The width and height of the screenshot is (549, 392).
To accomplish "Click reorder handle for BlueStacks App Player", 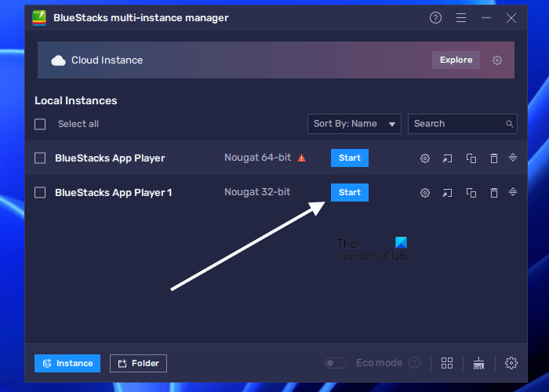I will click(513, 158).
